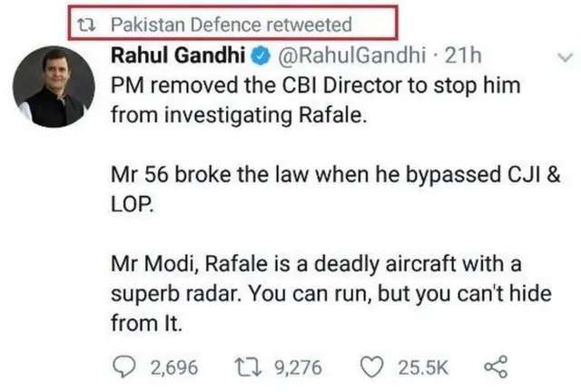Open the share icon on the tweet
This screenshot has width=581, height=392.
click(x=494, y=366)
